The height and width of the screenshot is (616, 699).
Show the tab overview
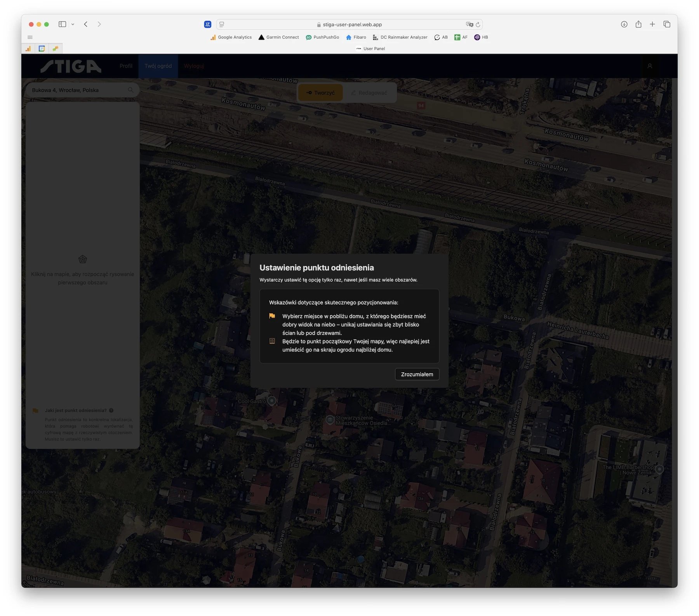(667, 24)
